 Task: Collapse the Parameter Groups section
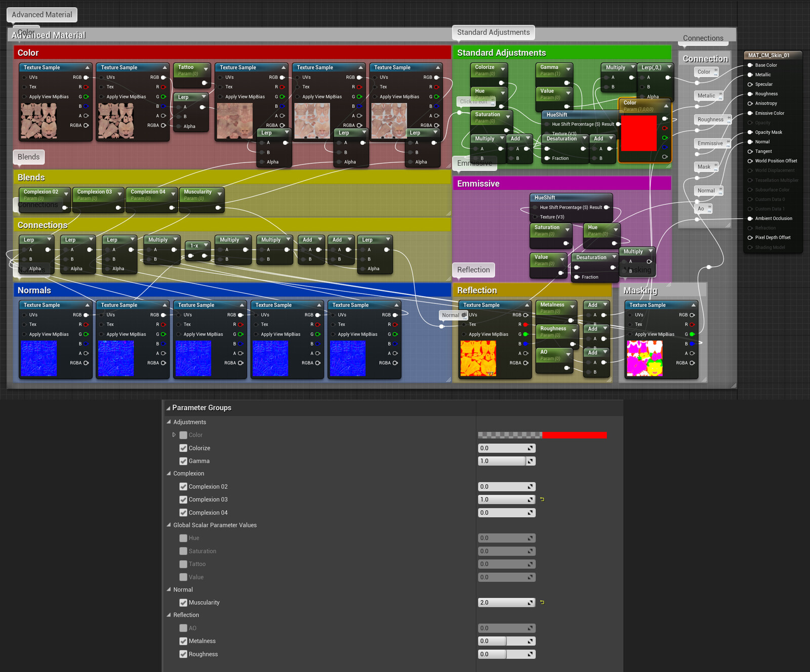pos(168,408)
